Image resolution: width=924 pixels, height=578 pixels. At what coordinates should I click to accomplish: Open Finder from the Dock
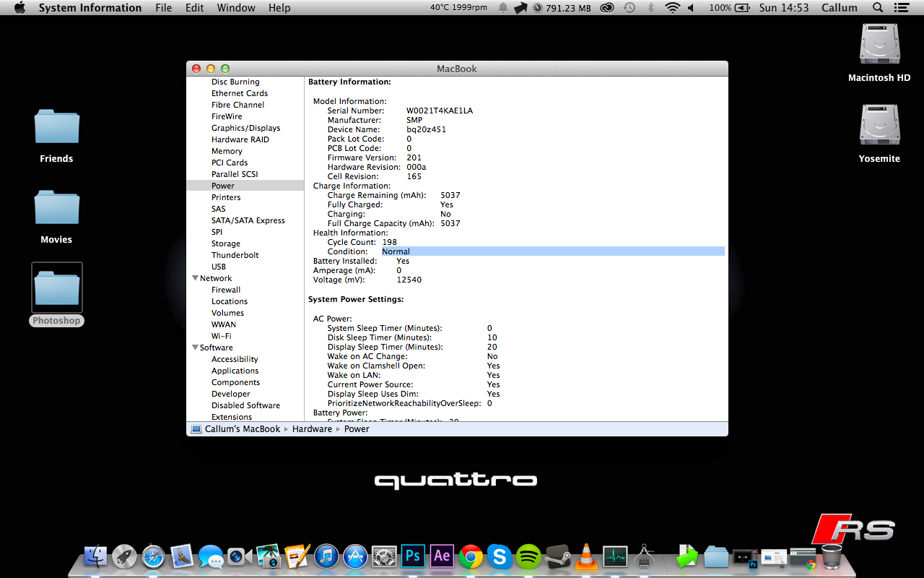coord(95,556)
